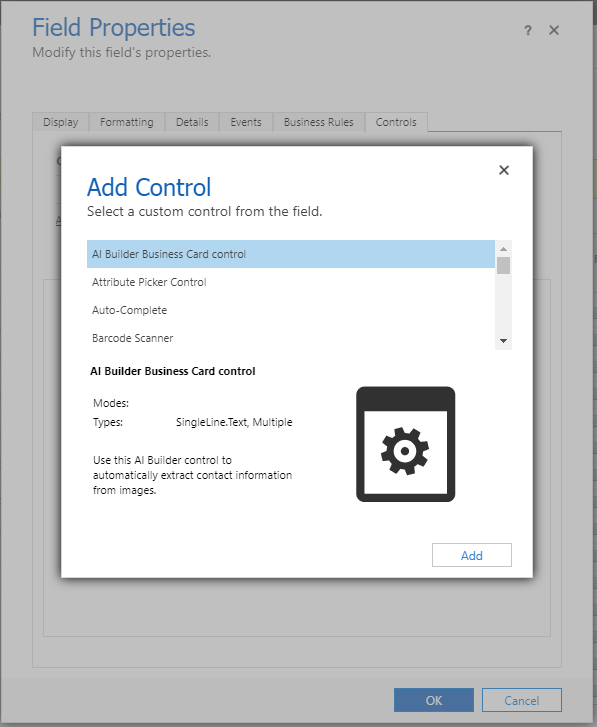Image resolution: width=597 pixels, height=727 pixels.
Task: Pick Barcode Scanner control entry
Action: [291, 338]
